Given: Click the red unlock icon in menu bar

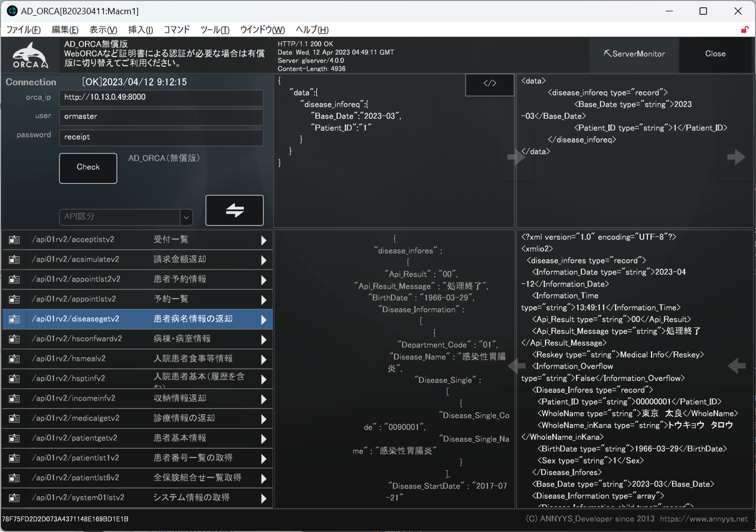Looking at the screenshot, I should 745,30.
